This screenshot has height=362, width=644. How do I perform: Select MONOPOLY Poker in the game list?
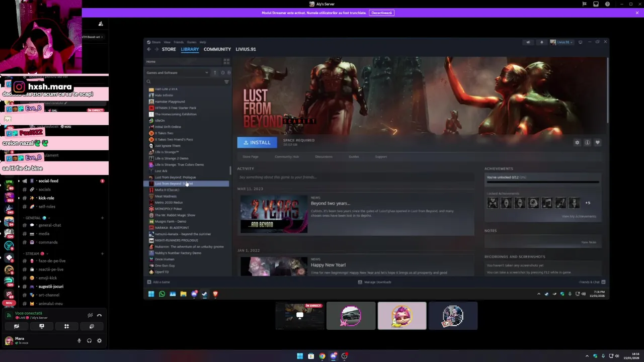click(x=168, y=209)
